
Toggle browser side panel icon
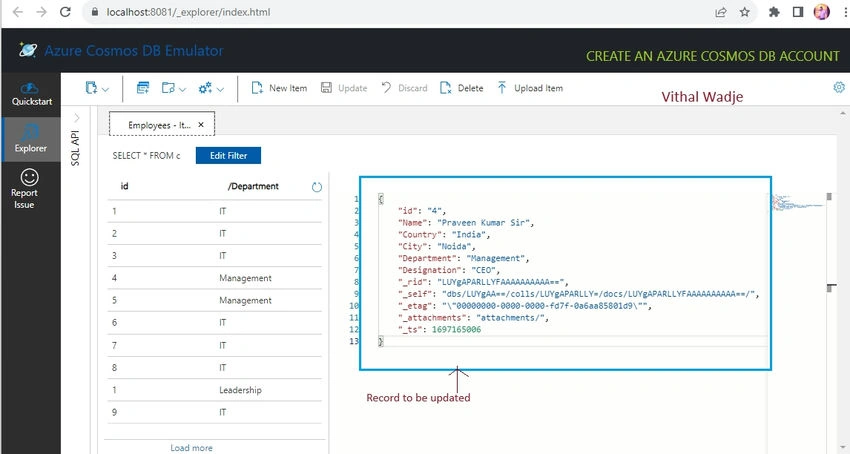click(x=797, y=12)
